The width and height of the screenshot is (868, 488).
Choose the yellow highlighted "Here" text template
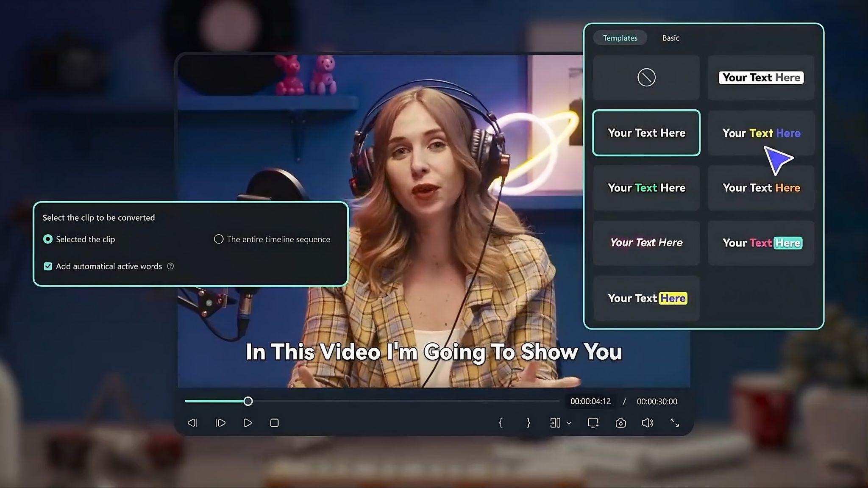pyautogui.click(x=646, y=298)
